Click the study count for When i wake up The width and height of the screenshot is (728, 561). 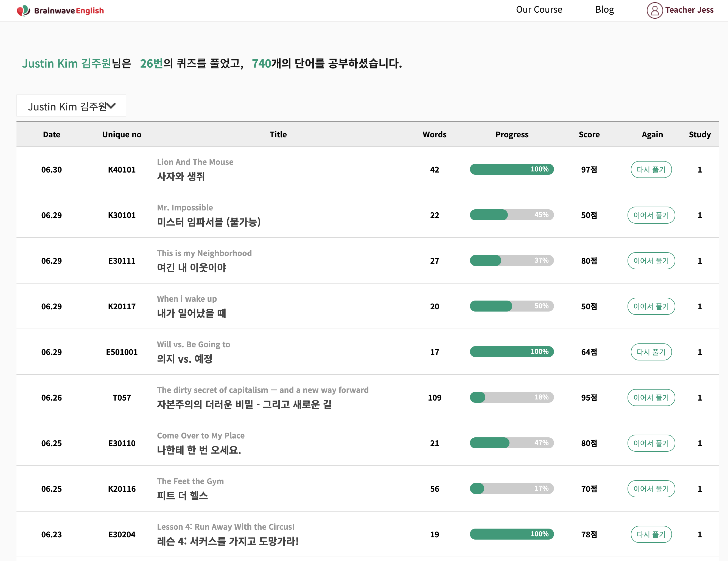point(699,307)
